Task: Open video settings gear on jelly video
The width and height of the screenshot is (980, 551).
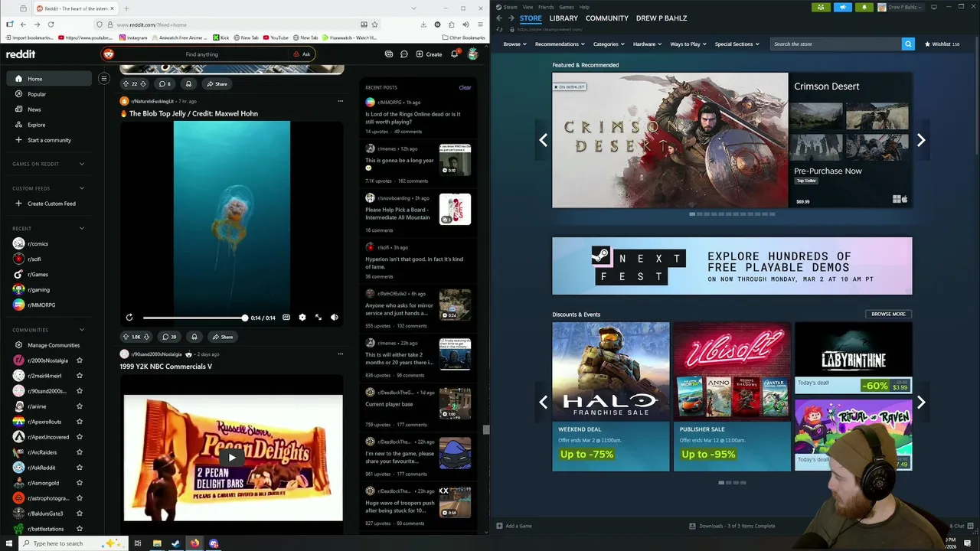Action: tap(302, 318)
